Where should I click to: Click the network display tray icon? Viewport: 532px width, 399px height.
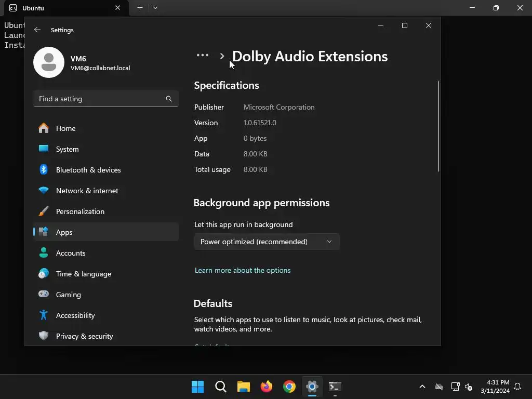coord(455,387)
